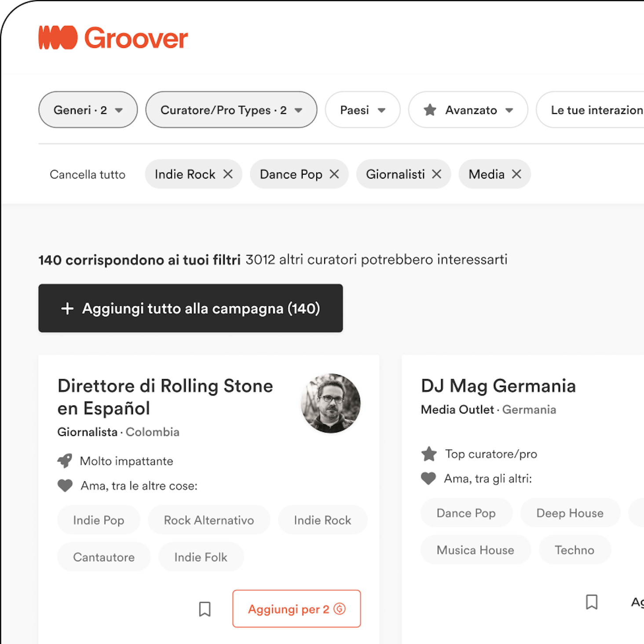Click the Rolling Stone director's profile photo

click(x=331, y=403)
